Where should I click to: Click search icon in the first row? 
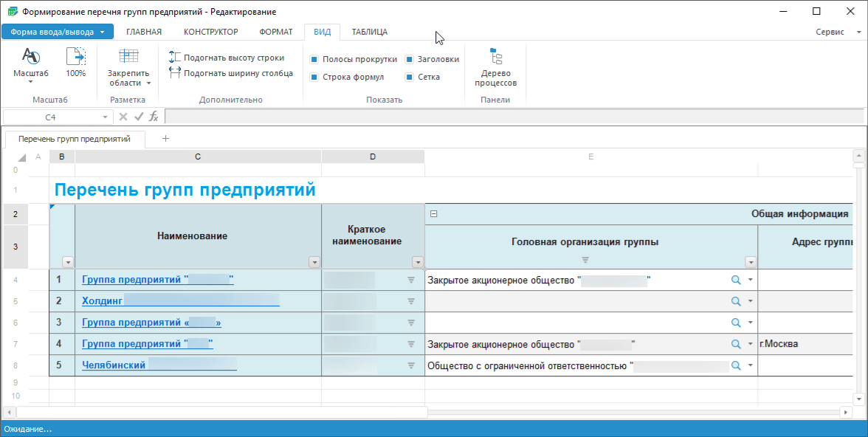click(736, 281)
